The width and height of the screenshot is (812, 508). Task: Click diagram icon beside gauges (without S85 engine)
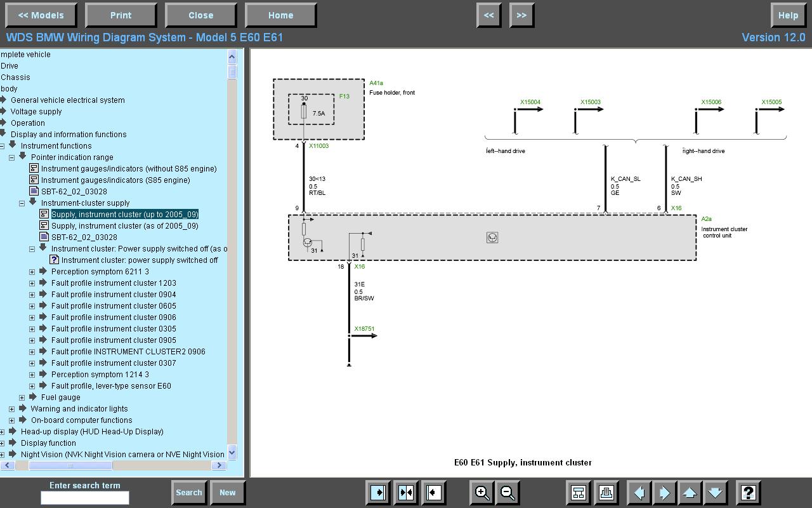pyautogui.click(x=34, y=168)
